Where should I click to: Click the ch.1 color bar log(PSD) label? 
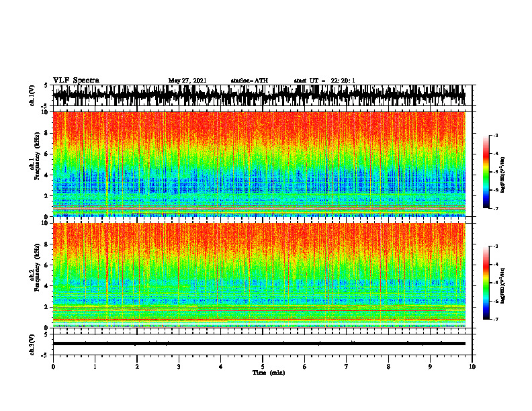pos(503,175)
